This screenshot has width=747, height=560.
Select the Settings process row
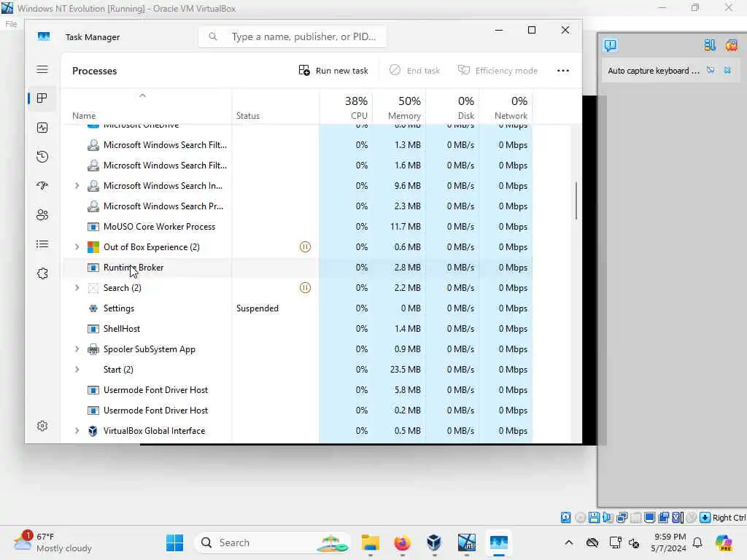coord(298,308)
